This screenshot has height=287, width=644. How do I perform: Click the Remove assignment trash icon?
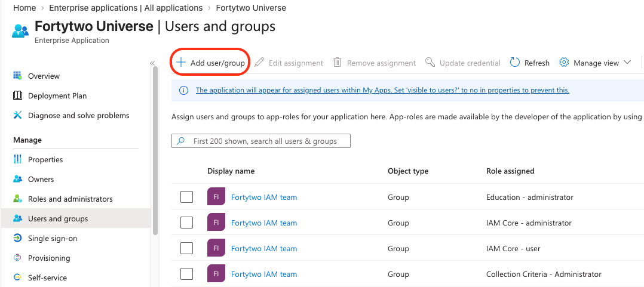[x=337, y=62]
